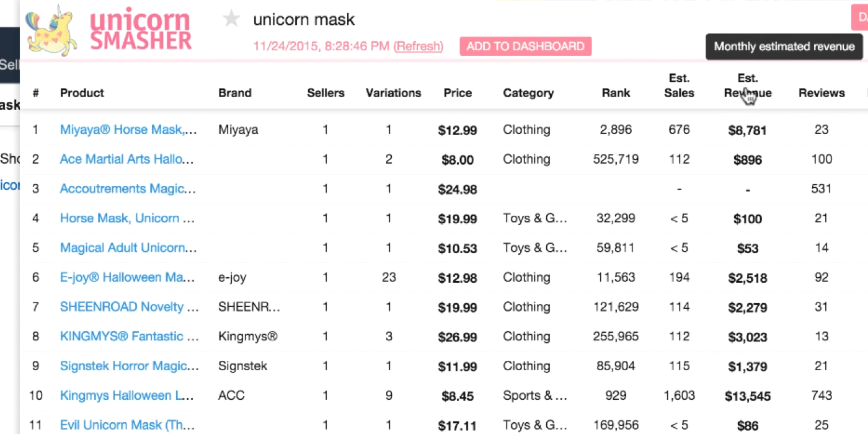The image size is (868, 434).
Task: Sort by Brand column header
Action: click(234, 93)
